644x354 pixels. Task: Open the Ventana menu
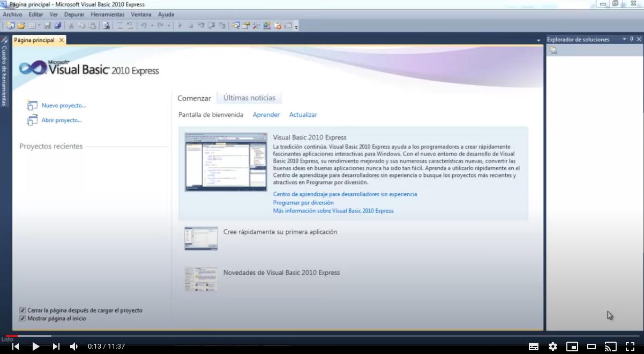pyautogui.click(x=141, y=14)
